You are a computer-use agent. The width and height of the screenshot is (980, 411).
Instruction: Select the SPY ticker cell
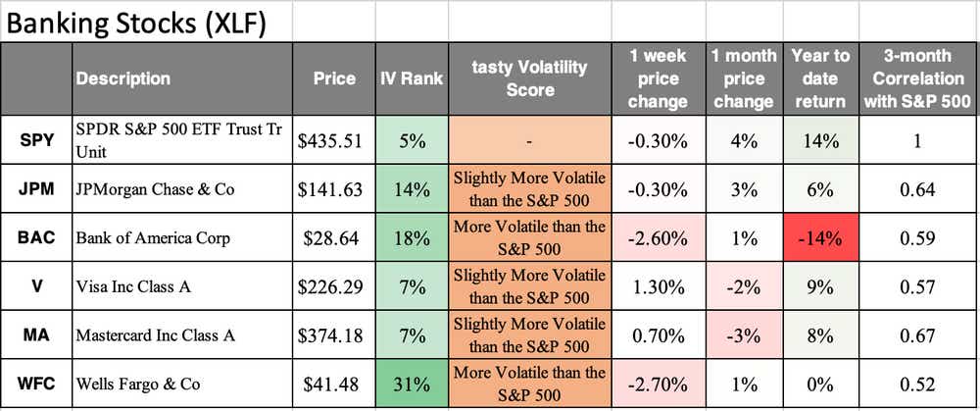[35, 140]
